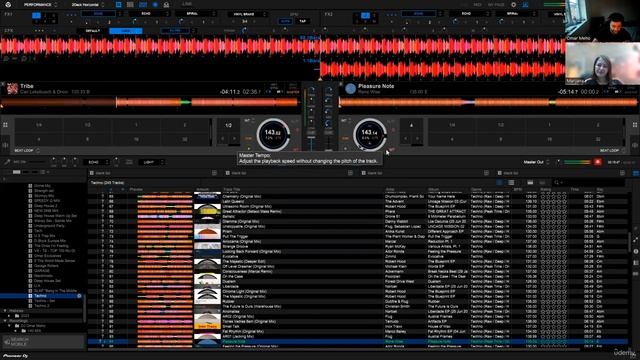This screenshot has width=640, height=360.
Task: Select the CFX DEFAULT bank tab
Action: [93, 31]
